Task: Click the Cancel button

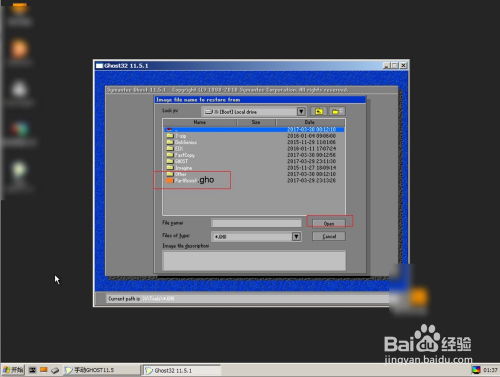Action: pos(329,236)
